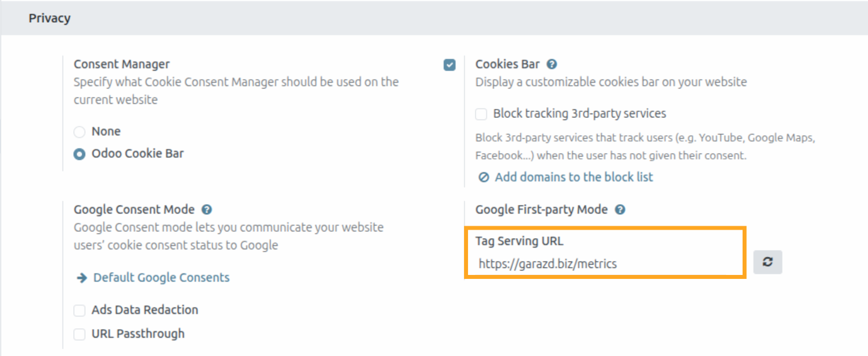This screenshot has width=868, height=356.
Task: Open the Default Google Consents link
Action: (161, 278)
